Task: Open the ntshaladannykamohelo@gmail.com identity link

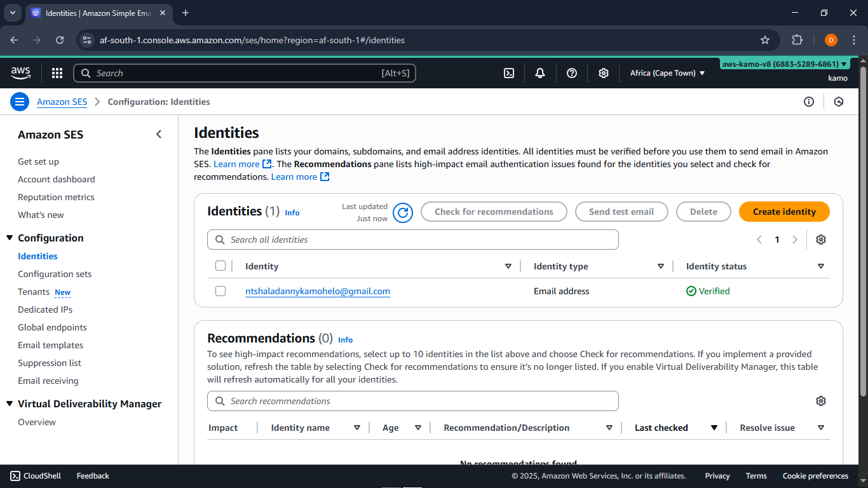Action: click(318, 291)
